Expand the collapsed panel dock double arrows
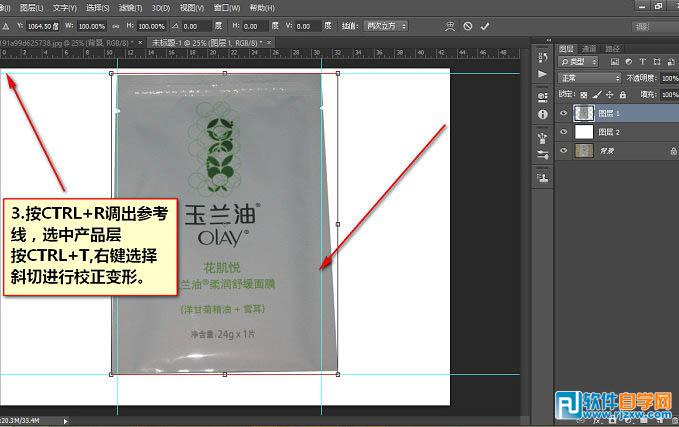This screenshot has width=679, height=427. [x=549, y=40]
